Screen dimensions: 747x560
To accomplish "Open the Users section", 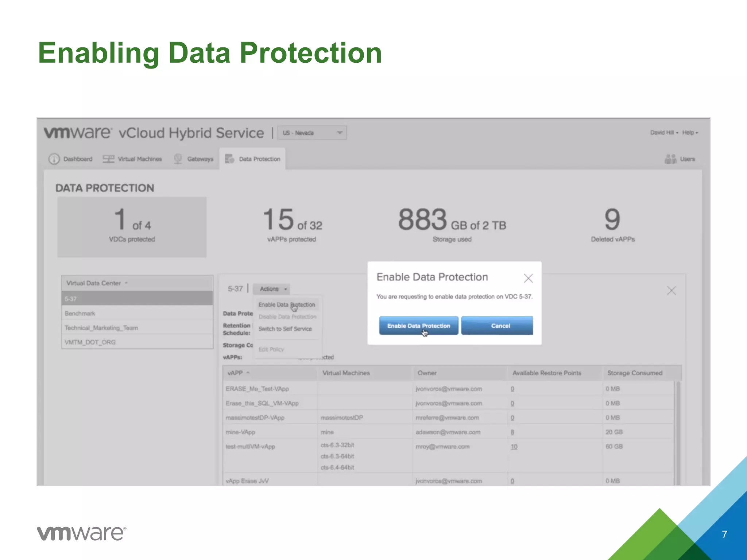I will click(x=680, y=159).
